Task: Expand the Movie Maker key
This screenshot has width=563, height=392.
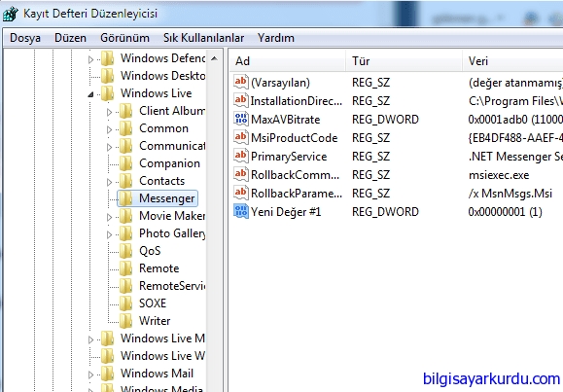Action: [x=110, y=217]
